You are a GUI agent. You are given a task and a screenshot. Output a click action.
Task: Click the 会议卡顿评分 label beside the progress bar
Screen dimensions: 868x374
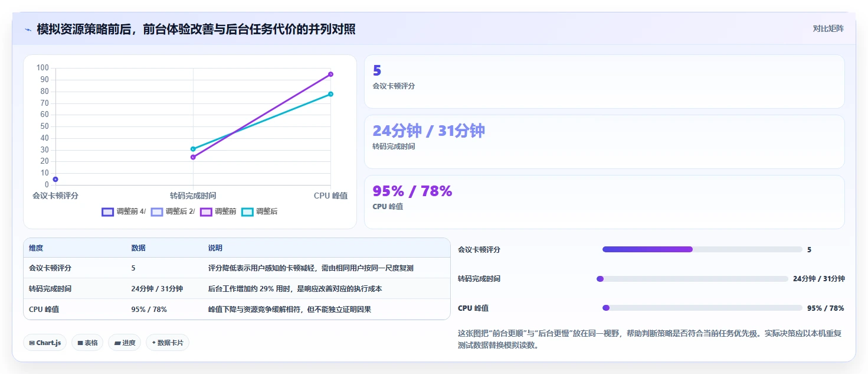479,249
